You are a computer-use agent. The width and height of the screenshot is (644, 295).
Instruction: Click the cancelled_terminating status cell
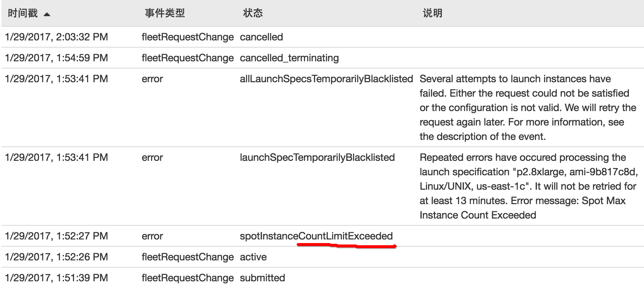pyautogui.click(x=289, y=58)
